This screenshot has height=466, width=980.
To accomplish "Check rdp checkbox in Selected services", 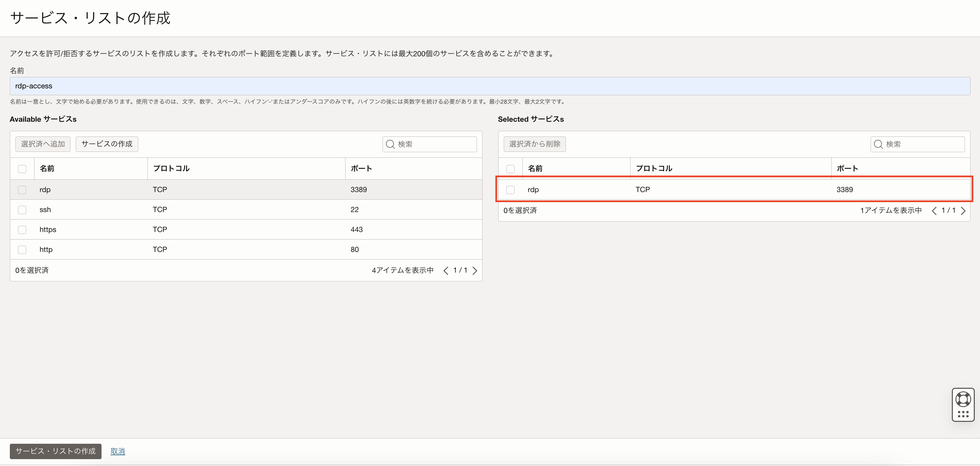I will click(510, 190).
